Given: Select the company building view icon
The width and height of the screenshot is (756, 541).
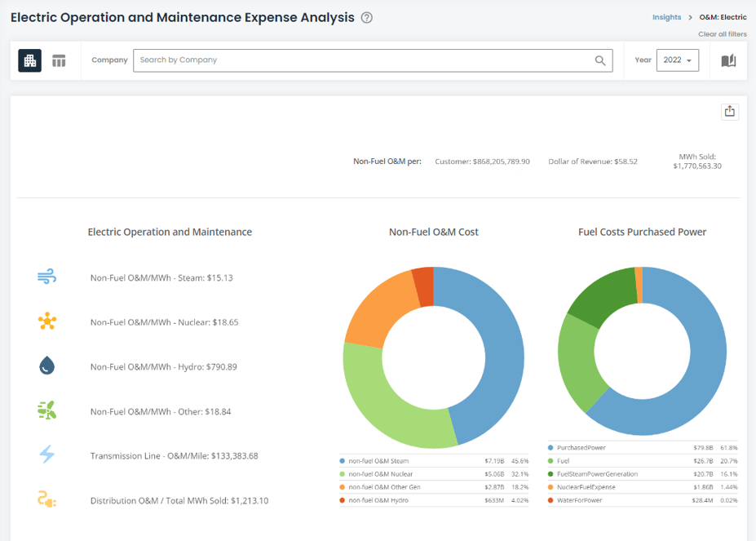Looking at the screenshot, I should [x=30, y=60].
